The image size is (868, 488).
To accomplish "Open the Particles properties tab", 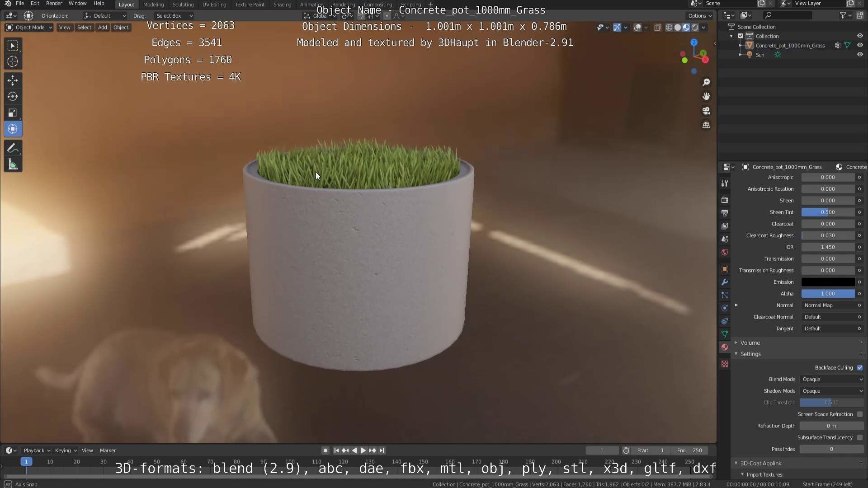I will tap(725, 295).
